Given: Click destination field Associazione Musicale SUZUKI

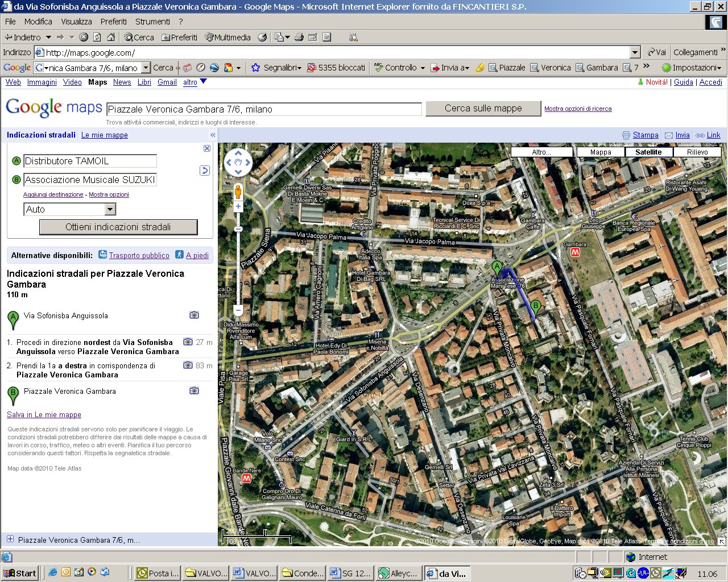Looking at the screenshot, I should pos(90,180).
